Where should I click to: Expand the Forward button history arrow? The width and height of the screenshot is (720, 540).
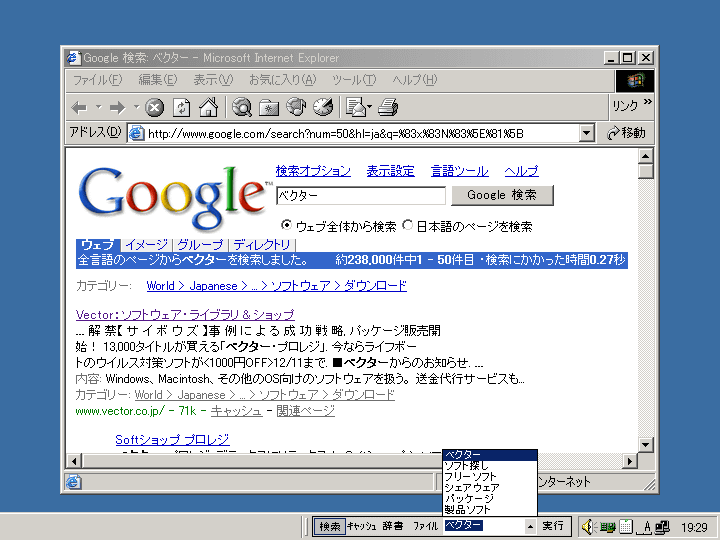pos(136,107)
